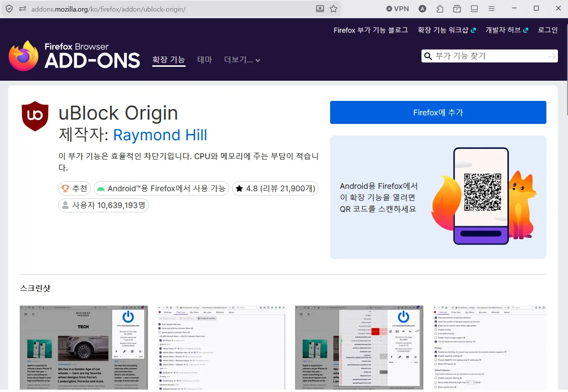Submit search with the arrow icon
The height and width of the screenshot is (392, 568).
552,57
